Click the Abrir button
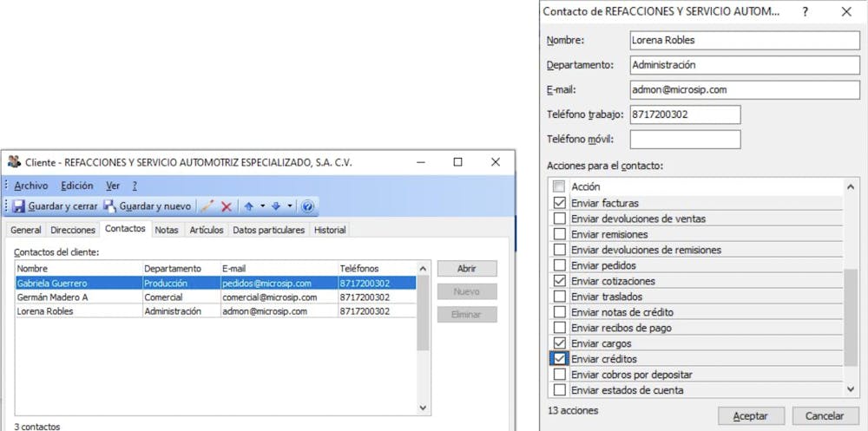Screen dimensions: 868x431 [x=467, y=268]
